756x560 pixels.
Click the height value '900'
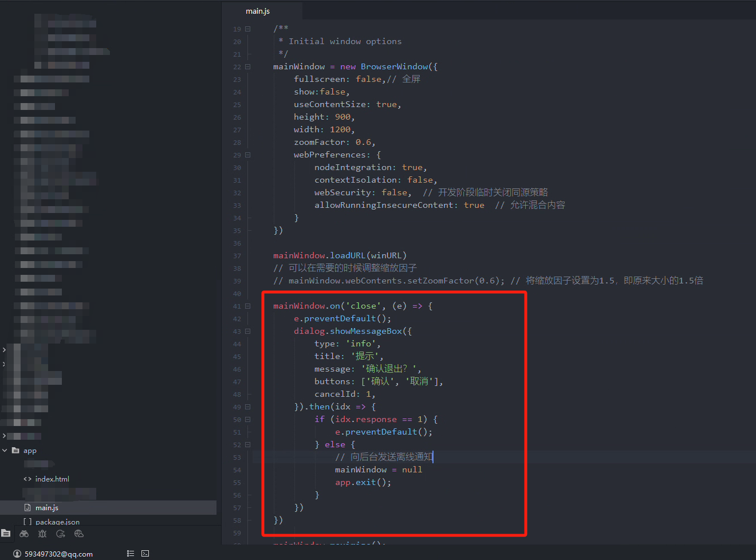(342, 117)
